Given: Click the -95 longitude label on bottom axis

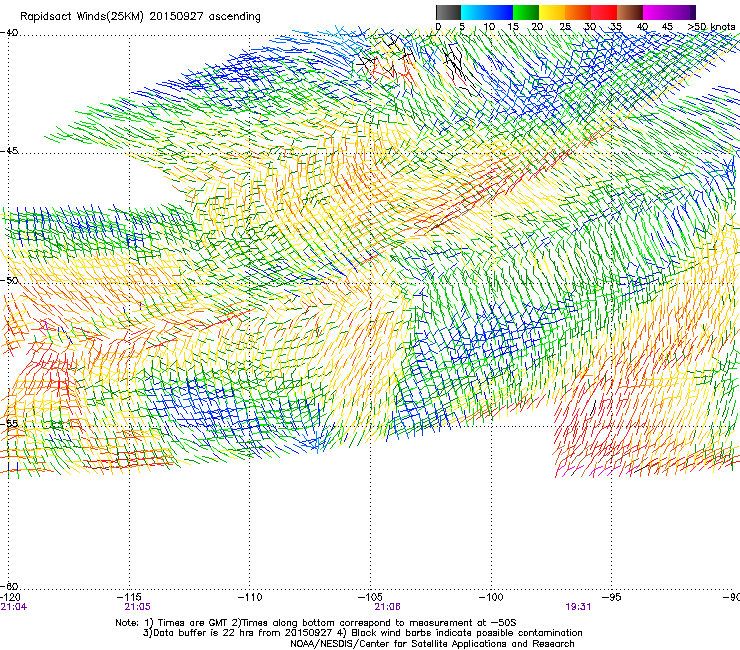Looking at the screenshot, I should click(612, 597).
